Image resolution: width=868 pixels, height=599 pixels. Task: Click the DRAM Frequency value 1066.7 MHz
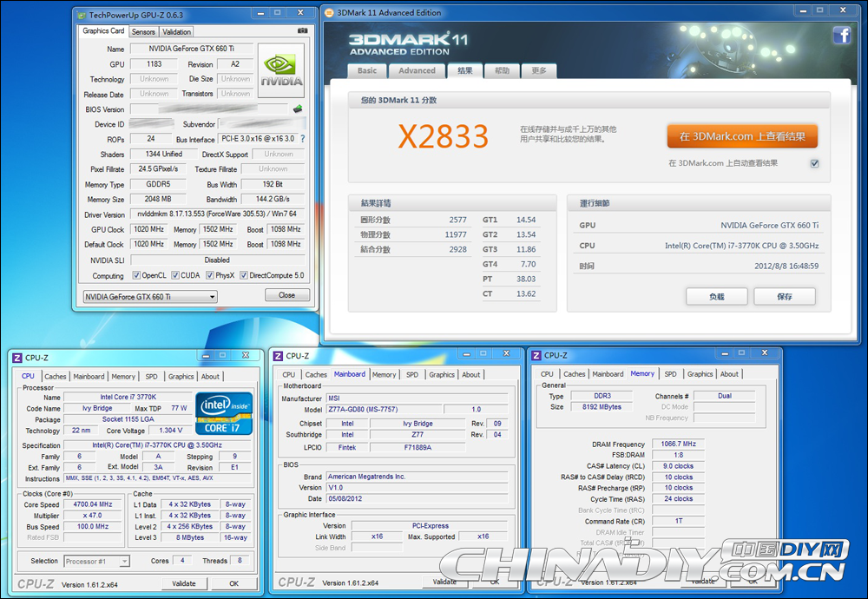point(679,444)
